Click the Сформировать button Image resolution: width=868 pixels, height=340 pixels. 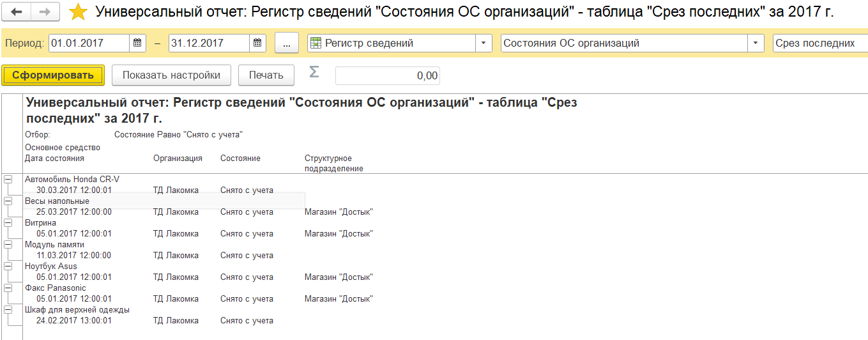tap(53, 75)
